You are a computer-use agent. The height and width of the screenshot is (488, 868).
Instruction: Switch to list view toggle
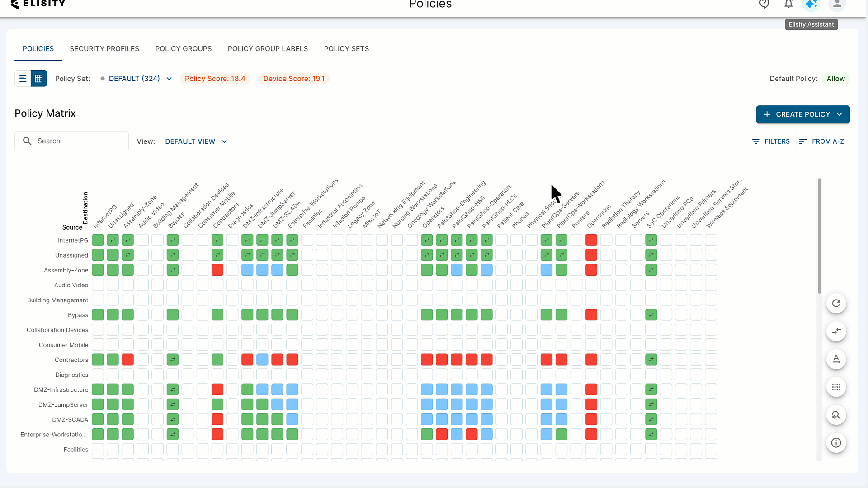coord(23,79)
